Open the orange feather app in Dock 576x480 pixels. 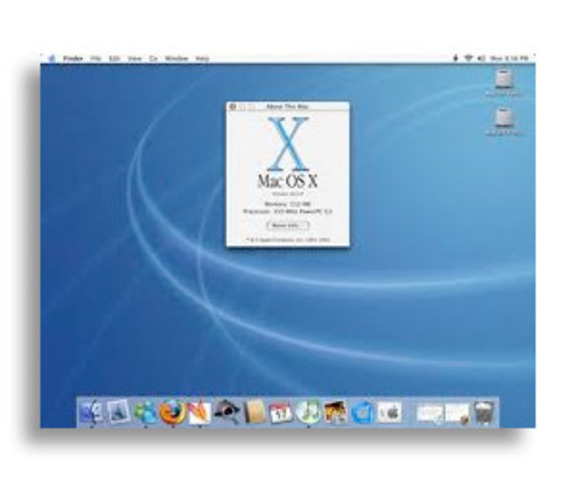point(199,412)
